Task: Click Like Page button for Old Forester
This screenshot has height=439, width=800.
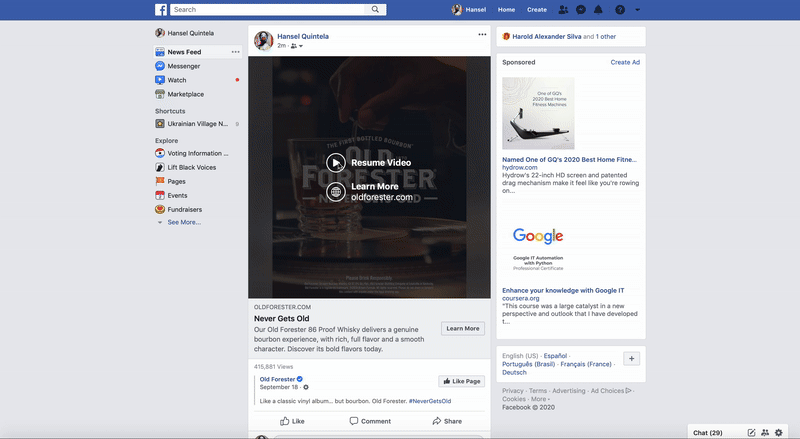Action: click(462, 381)
